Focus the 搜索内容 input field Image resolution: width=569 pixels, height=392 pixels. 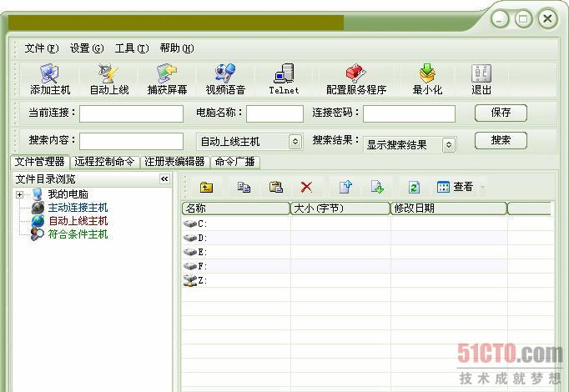pos(131,141)
